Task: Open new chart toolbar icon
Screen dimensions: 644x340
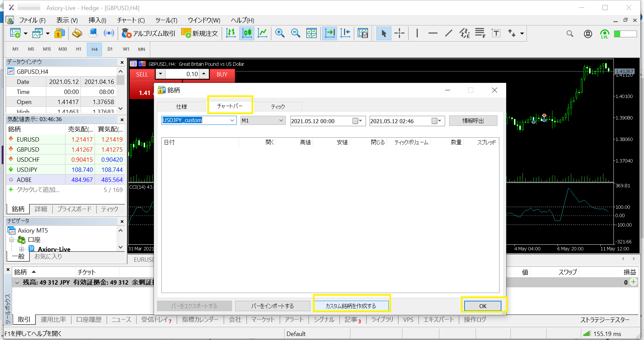Action: pyautogui.click(x=15, y=33)
